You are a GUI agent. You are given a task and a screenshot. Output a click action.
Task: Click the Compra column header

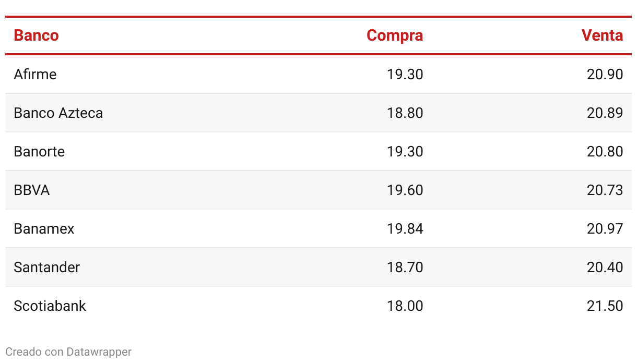point(395,35)
